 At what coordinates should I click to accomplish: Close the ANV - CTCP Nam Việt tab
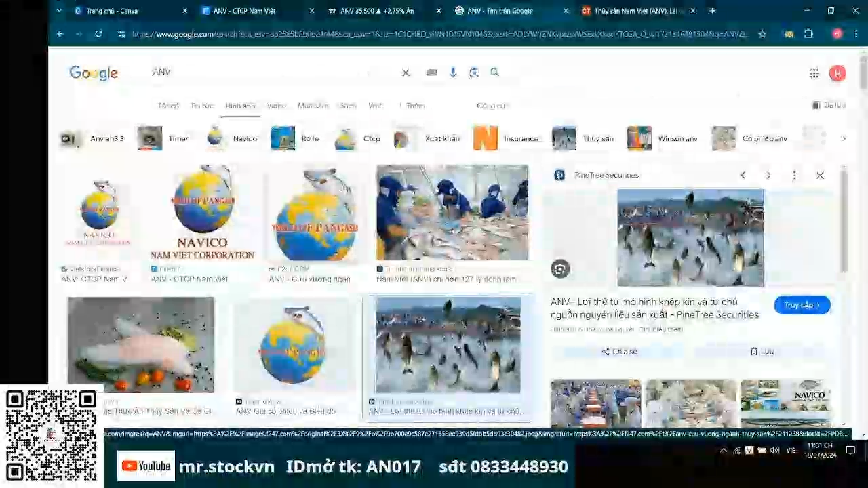(312, 11)
